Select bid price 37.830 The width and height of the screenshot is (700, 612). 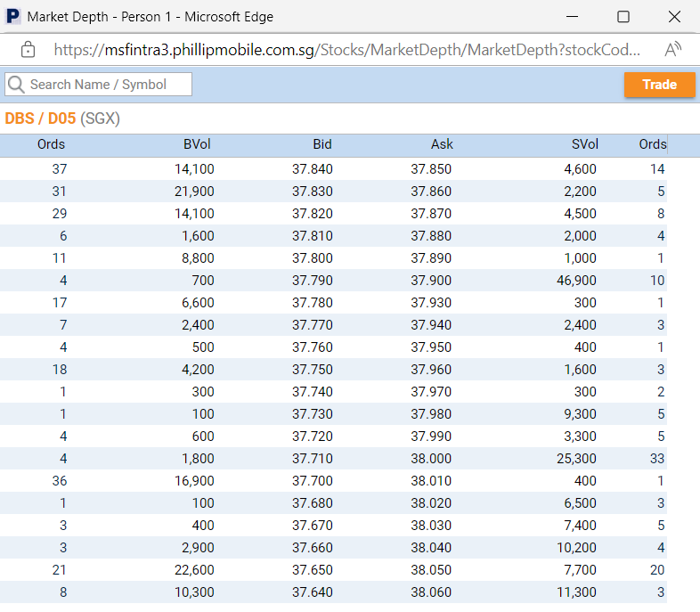point(313,192)
